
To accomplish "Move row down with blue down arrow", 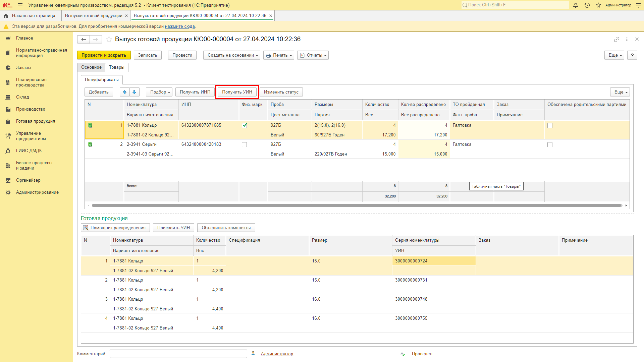I will click(135, 92).
